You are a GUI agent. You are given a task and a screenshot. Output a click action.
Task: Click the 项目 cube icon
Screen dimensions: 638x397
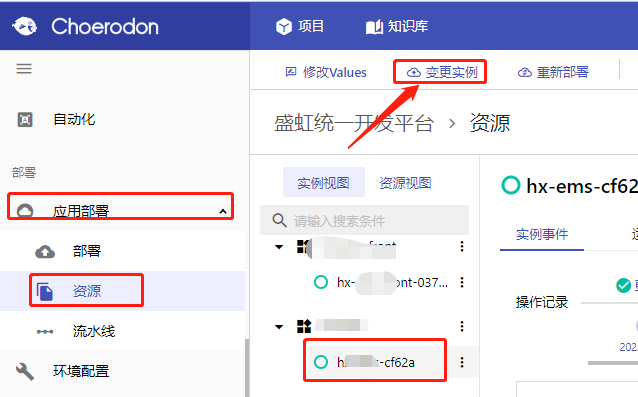(x=284, y=27)
